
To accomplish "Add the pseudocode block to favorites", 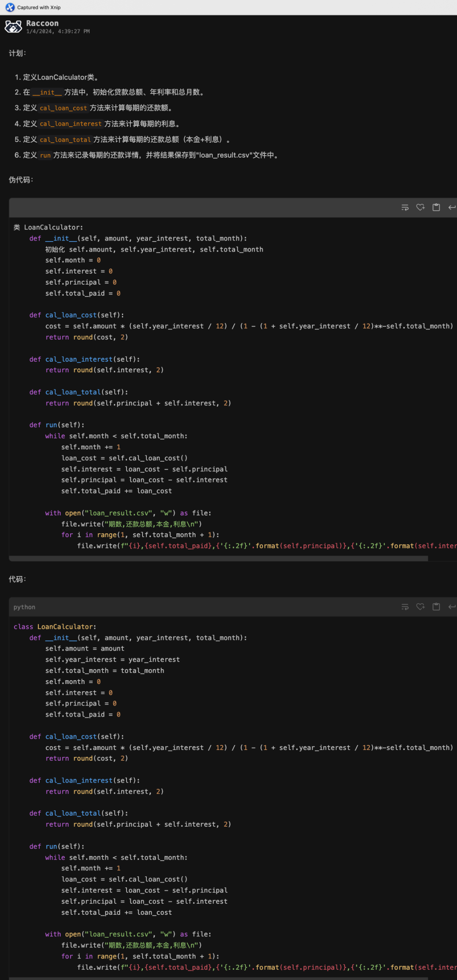I will click(420, 208).
